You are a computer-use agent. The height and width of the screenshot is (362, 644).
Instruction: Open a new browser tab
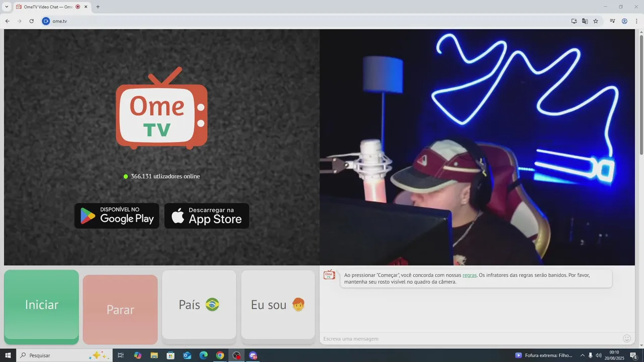pos(98,7)
